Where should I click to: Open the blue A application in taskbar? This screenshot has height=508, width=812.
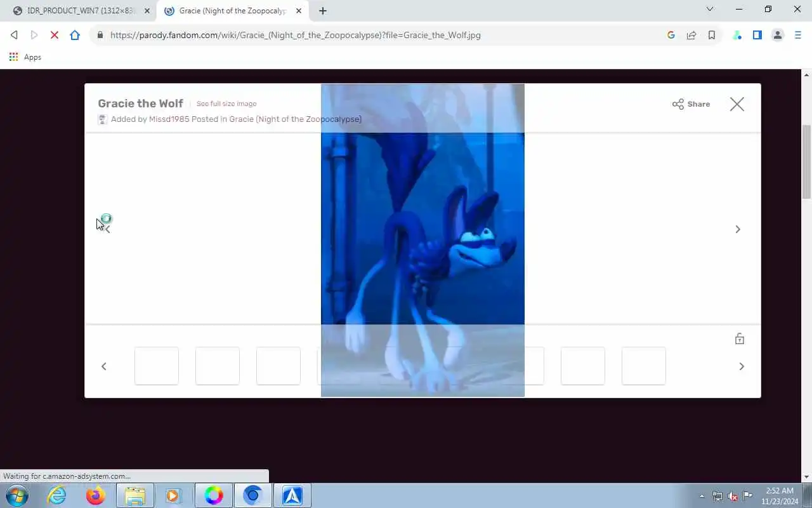(x=292, y=495)
